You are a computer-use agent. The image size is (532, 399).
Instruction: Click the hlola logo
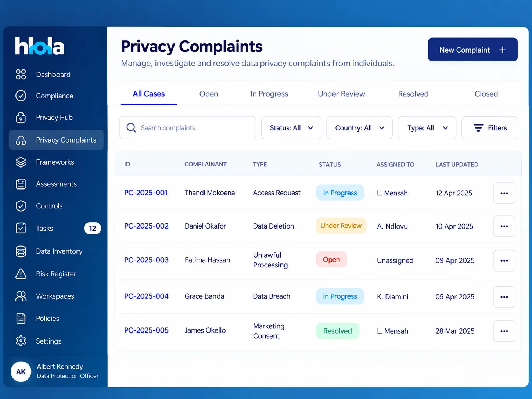point(40,46)
